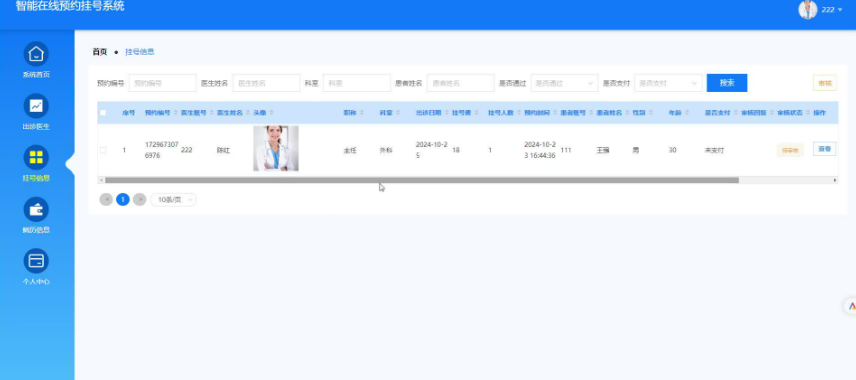
Task: Click 未支付 payment status cell
Action: pyautogui.click(x=714, y=150)
